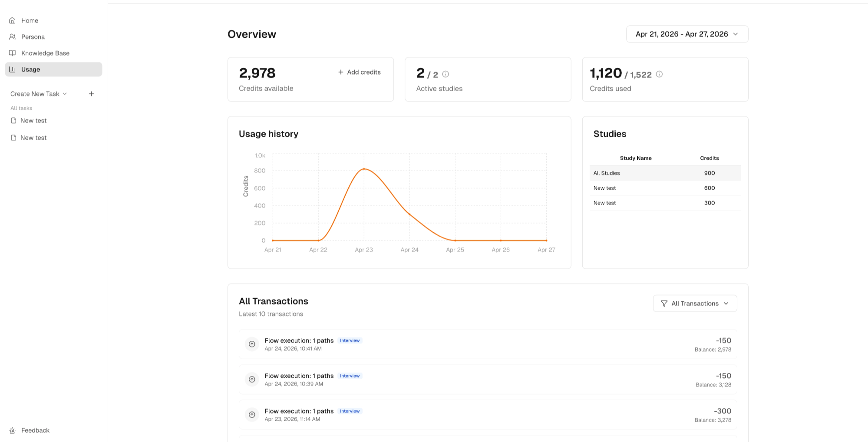The height and width of the screenshot is (442, 868).
Task: Select the New test row with 300 credits
Action: [x=665, y=203]
